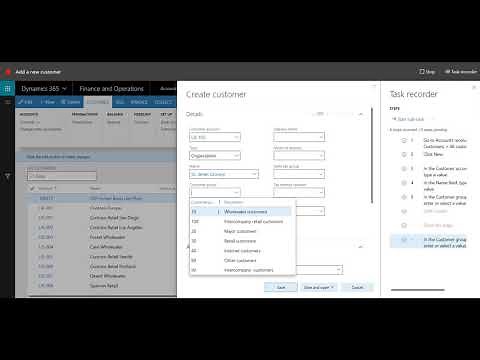Click Description column header in lookup

coord(234,202)
